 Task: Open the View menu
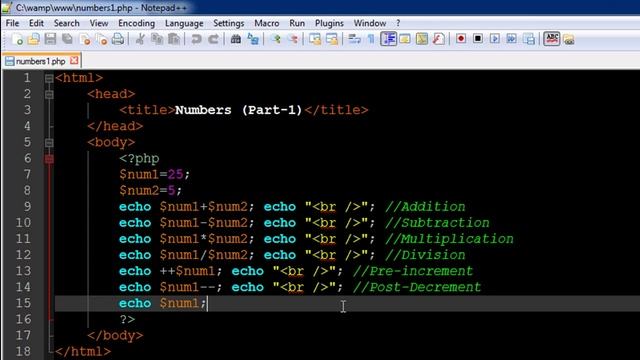(x=99, y=23)
